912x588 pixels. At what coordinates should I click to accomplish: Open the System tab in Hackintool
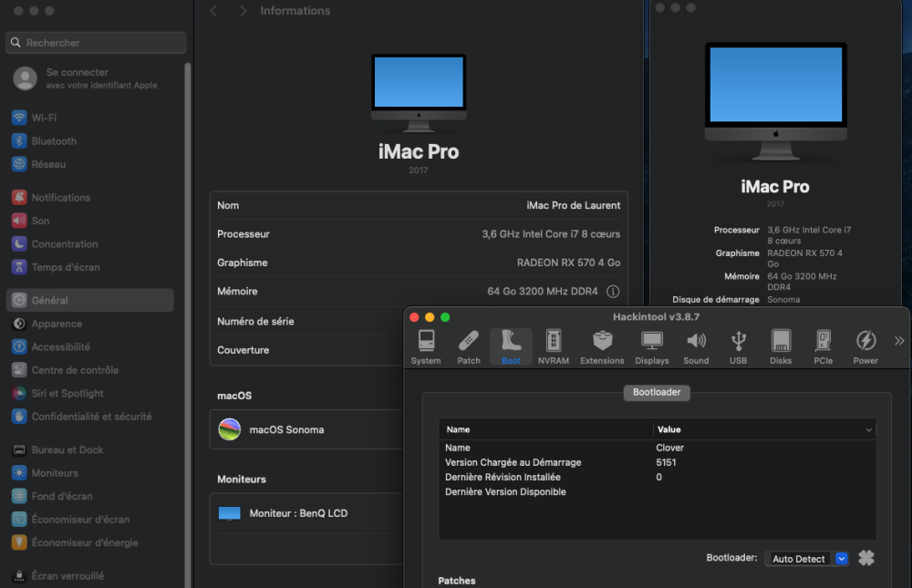click(426, 347)
